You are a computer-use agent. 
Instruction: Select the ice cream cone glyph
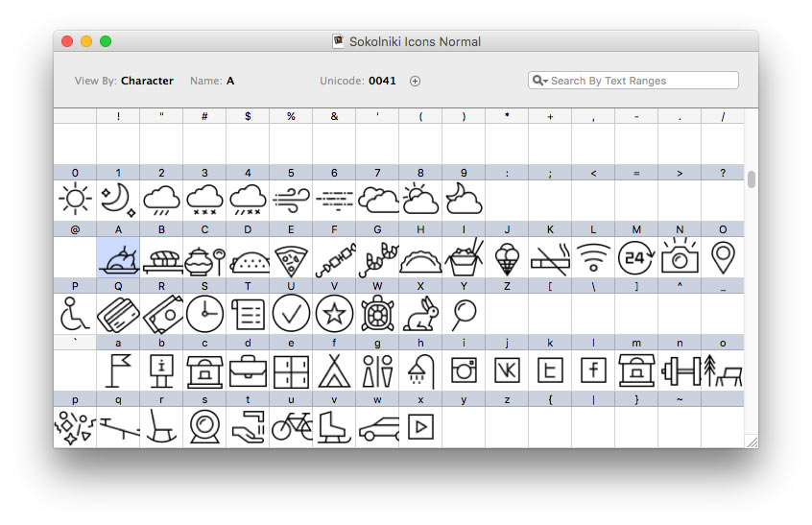(x=507, y=257)
